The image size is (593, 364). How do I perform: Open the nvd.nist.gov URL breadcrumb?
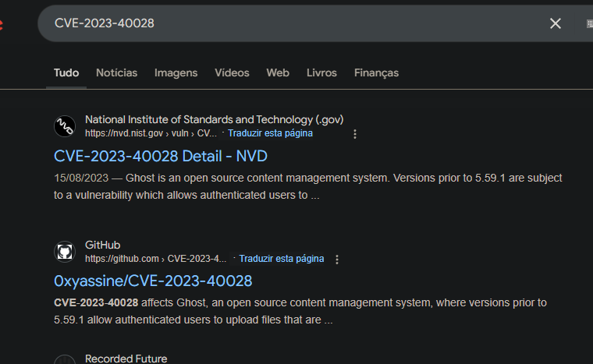tap(151, 133)
